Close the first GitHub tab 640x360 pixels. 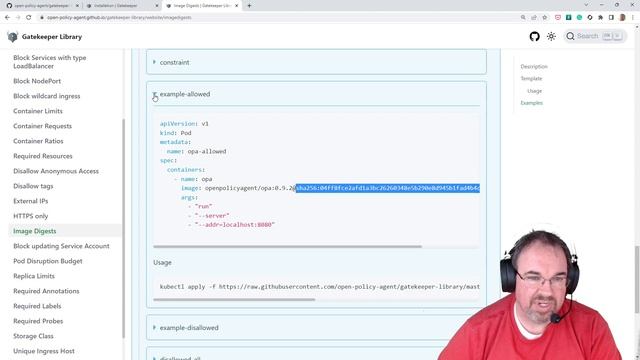[77, 6]
